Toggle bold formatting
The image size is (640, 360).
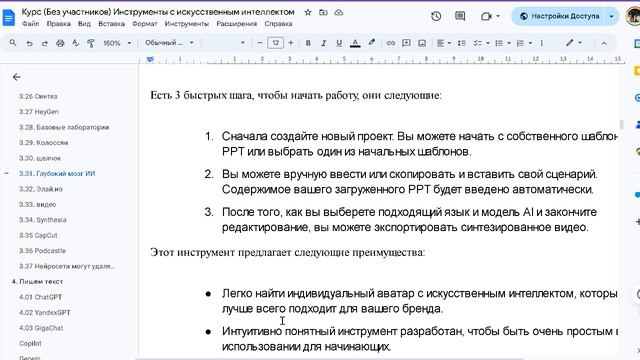click(308, 43)
